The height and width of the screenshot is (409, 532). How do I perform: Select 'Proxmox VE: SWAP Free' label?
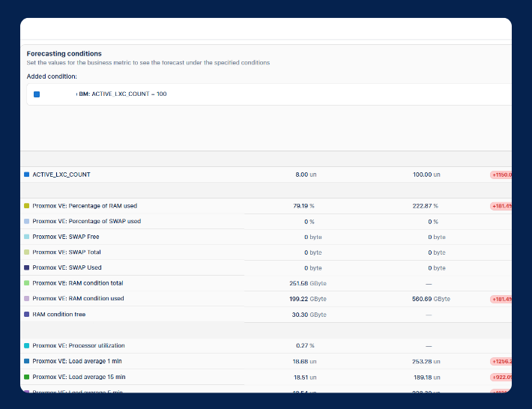[66, 237]
